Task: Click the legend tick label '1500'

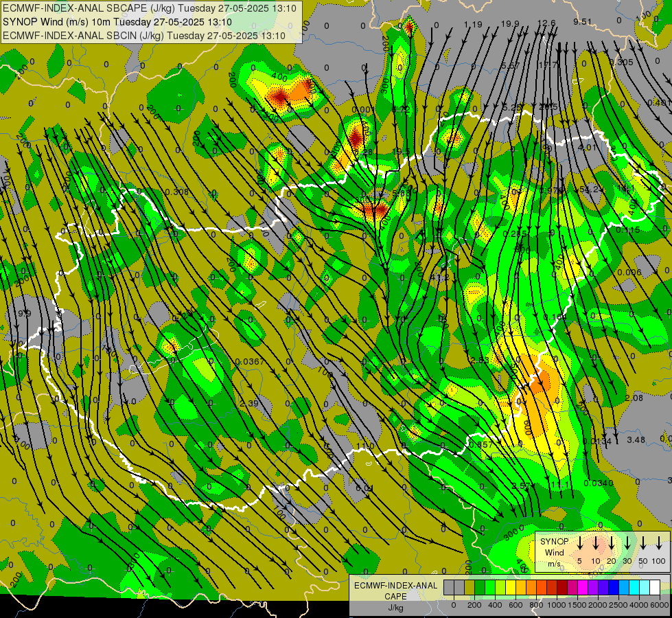Action: pos(577,605)
